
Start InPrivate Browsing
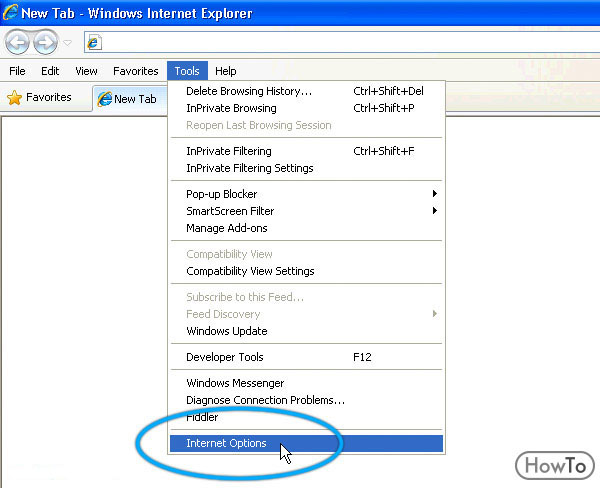pos(306,108)
